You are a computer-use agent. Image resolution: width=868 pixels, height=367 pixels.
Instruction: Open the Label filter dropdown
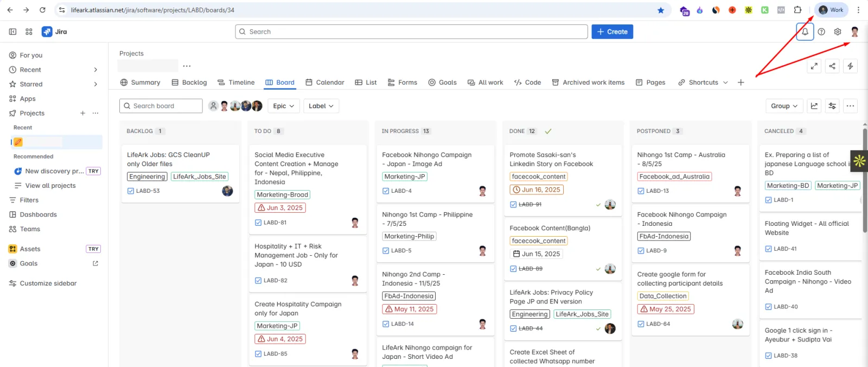pos(321,106)
